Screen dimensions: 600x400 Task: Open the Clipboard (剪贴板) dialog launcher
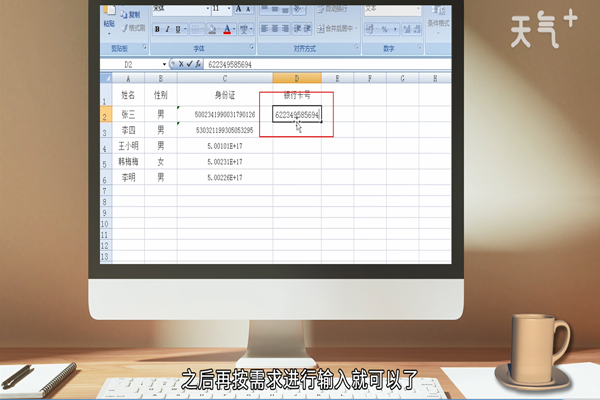145,47
